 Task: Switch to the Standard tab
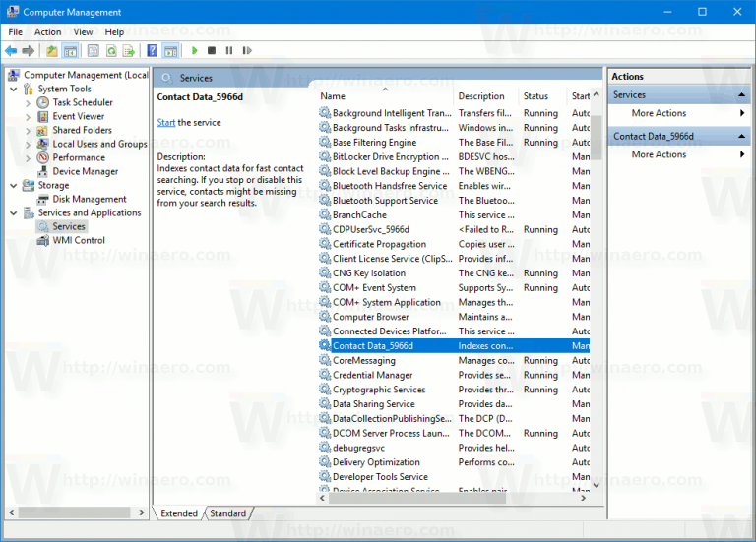tap(227, 513)
